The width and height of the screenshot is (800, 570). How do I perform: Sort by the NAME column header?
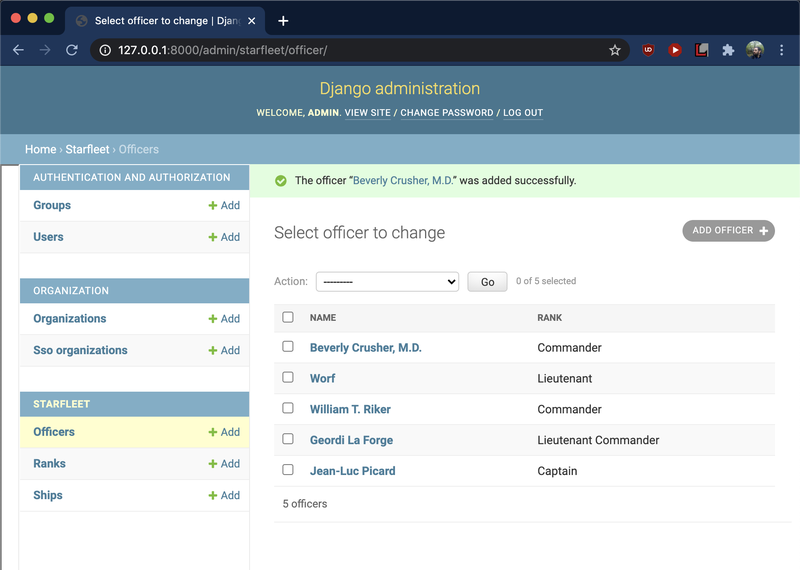(323, 317)
